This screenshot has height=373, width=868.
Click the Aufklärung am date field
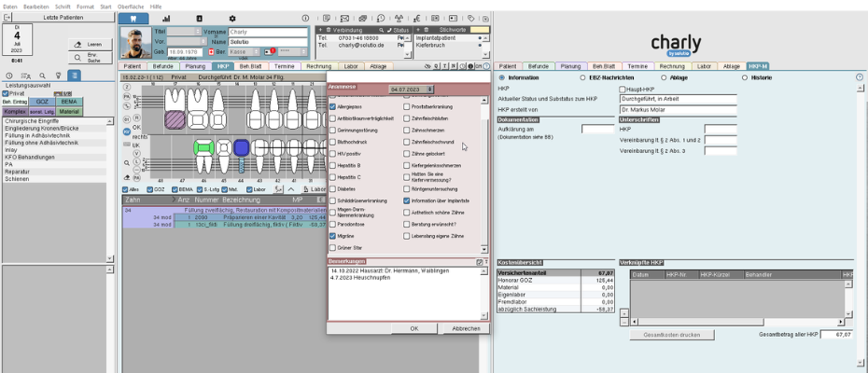[x=598, y=129]
